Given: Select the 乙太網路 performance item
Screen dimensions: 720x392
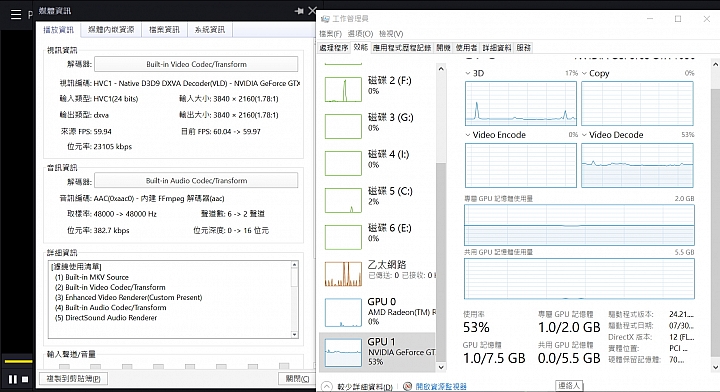Looking at the screenshot, I should pos(377,273).
